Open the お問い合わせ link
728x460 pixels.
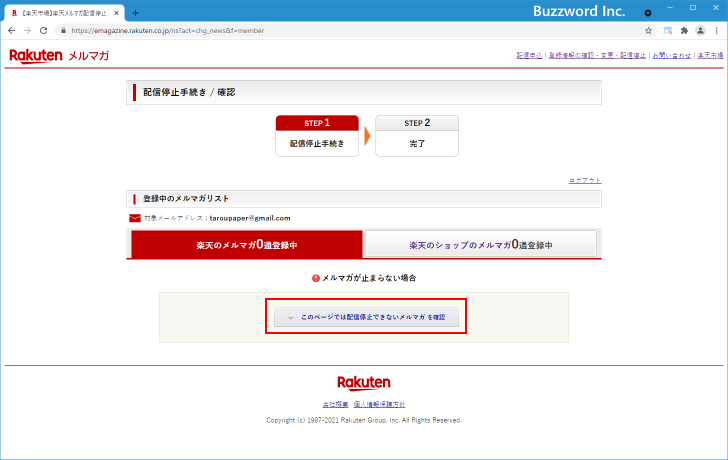tap(671, 55)
